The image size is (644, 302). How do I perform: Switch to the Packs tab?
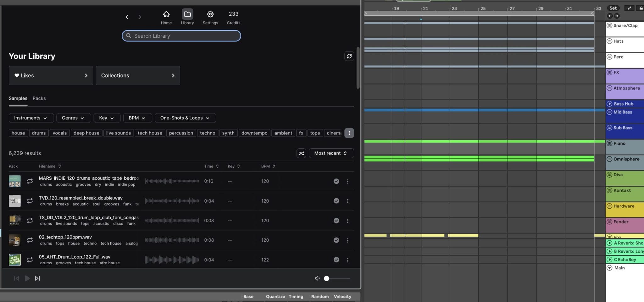tap(39, 98)
